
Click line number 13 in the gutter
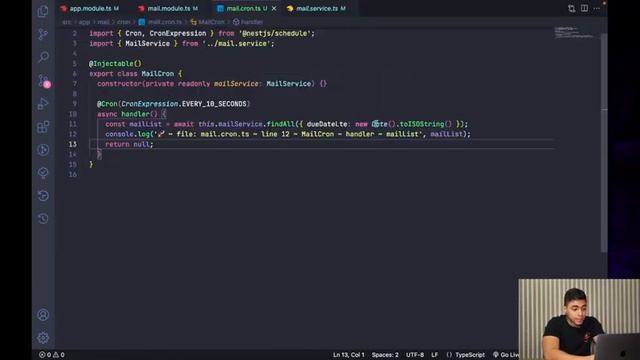click(x=73, y=144)
